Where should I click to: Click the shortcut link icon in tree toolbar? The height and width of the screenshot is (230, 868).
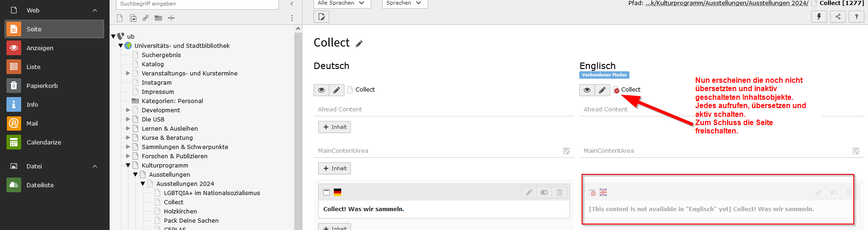coord(146,18)
